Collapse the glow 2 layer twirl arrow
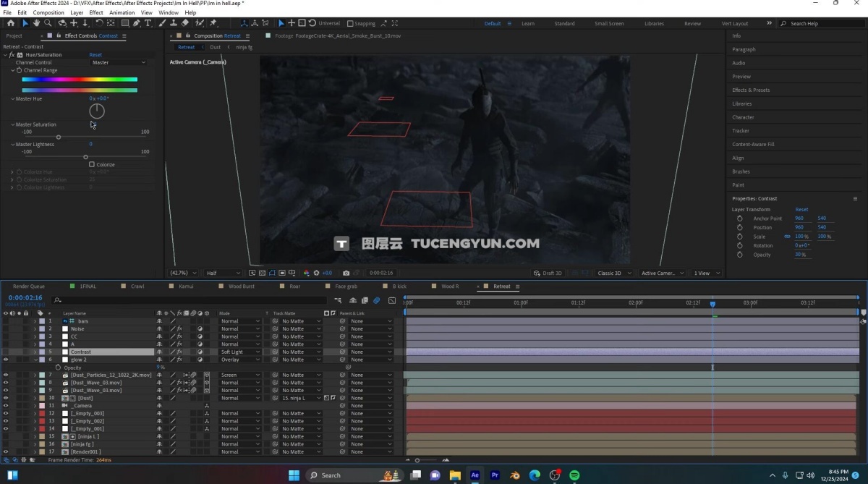 coord(35,360)
